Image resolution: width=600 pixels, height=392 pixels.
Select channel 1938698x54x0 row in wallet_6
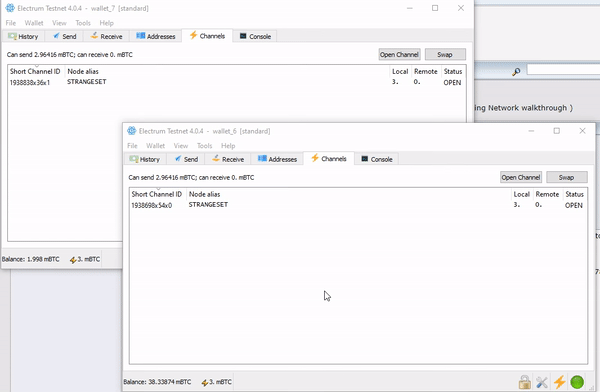(358, 205)
